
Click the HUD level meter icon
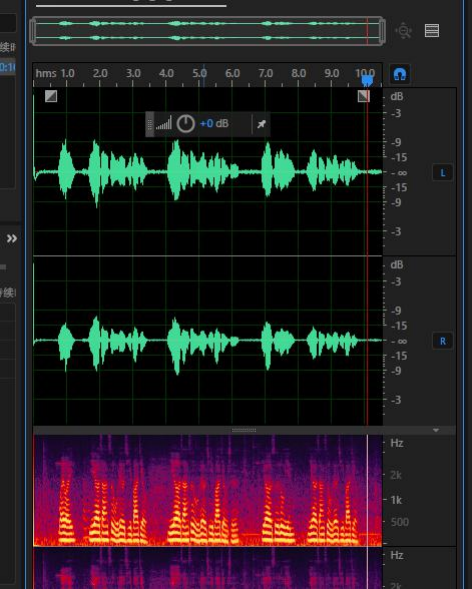164,123
